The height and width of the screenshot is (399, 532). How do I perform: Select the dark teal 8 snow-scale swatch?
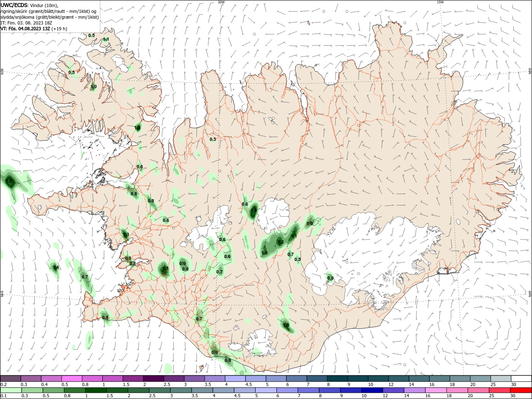coord(337,379)
